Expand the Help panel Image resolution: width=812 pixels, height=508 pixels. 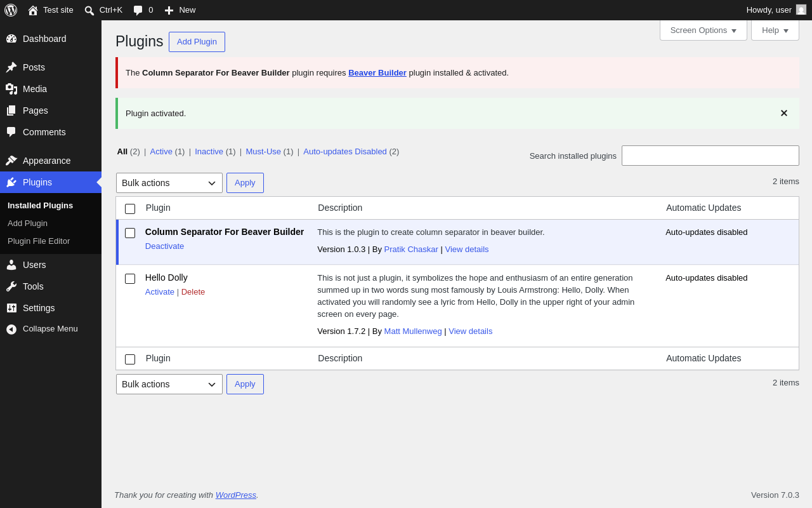pyautogui.click(x=775, y=30)
